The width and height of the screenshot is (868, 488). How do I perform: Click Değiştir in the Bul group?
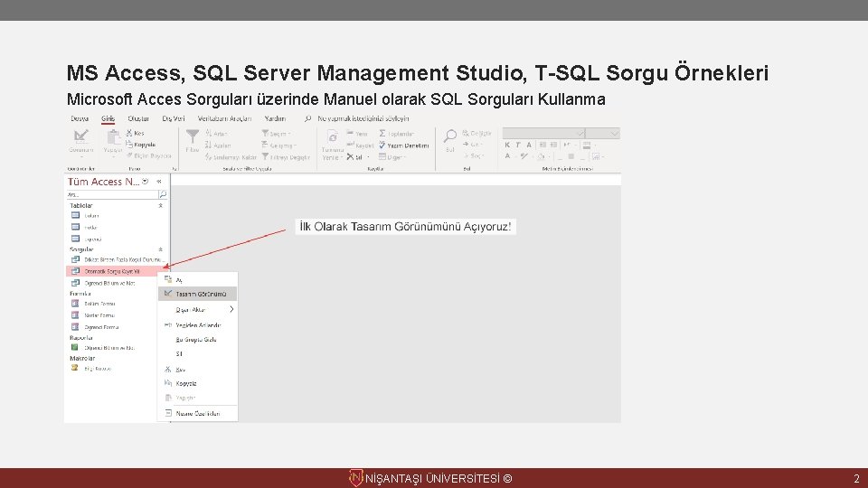(477, 134)
